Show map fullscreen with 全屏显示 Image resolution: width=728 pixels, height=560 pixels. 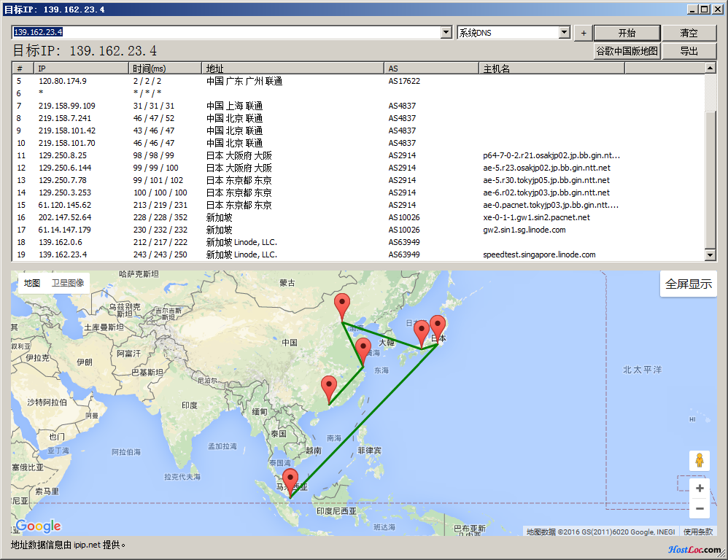pos(689,284)
